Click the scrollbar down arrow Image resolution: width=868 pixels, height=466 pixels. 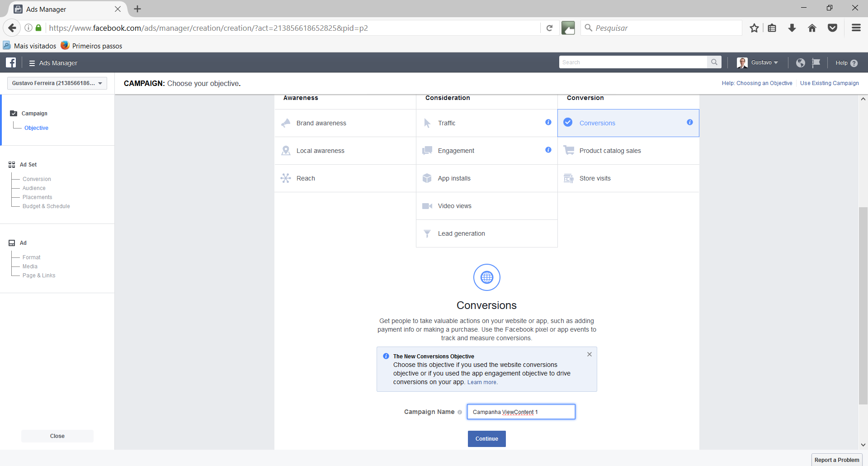(863, 445)
